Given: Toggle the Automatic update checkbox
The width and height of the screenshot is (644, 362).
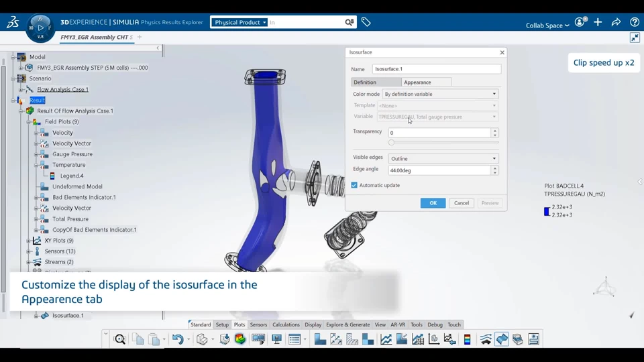Looking at the screenshot, I should (354, 185).
